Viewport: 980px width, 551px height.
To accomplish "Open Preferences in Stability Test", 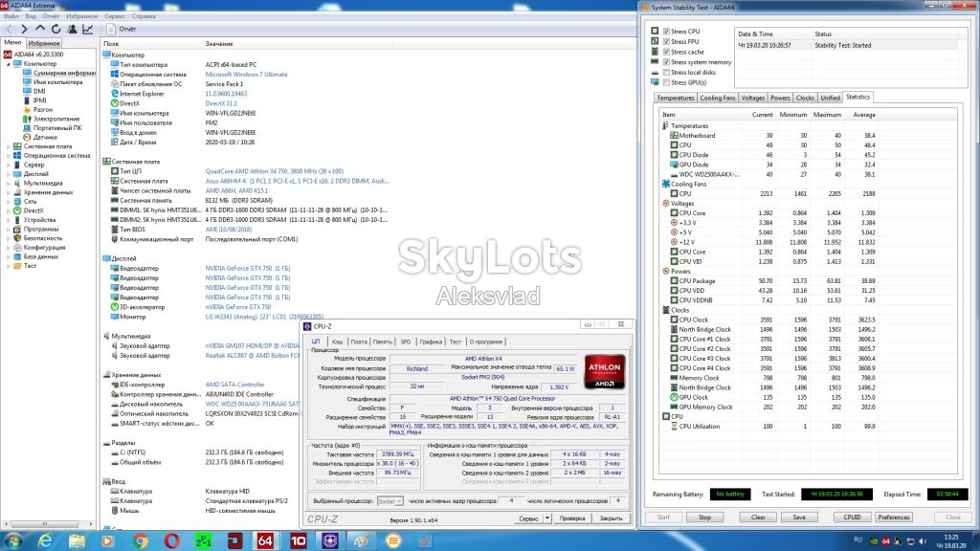I will click(x=893, y=518).
